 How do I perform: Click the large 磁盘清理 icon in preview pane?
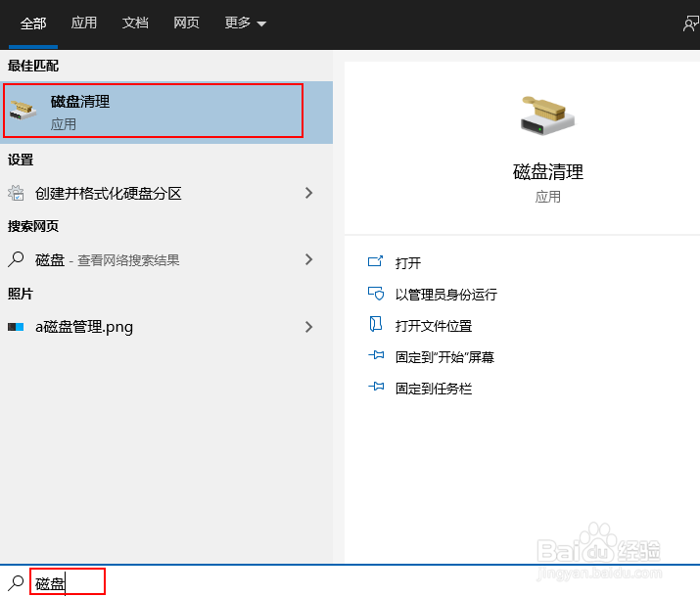coord(547,115)
